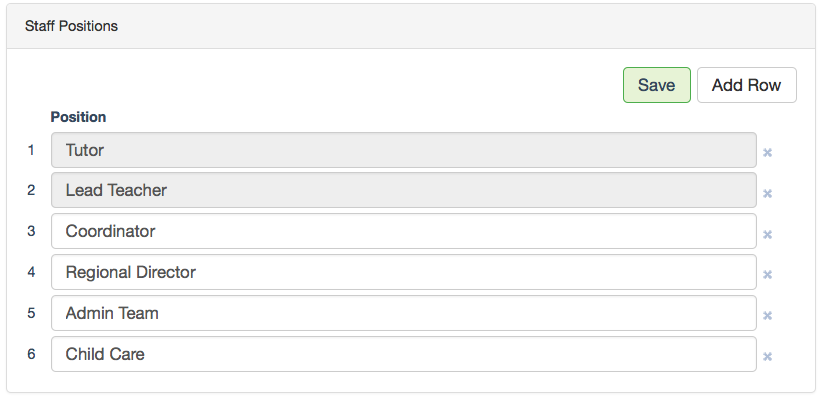Viewport: 828px width, 405px height.
Task: Delete the Child Care row x icon
Action: tap(768, 356)
